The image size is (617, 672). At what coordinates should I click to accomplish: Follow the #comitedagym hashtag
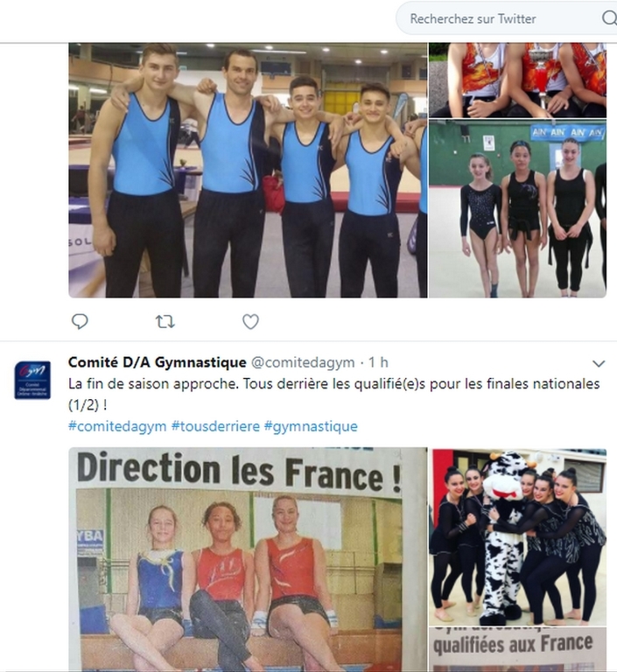tap(117, 426)
